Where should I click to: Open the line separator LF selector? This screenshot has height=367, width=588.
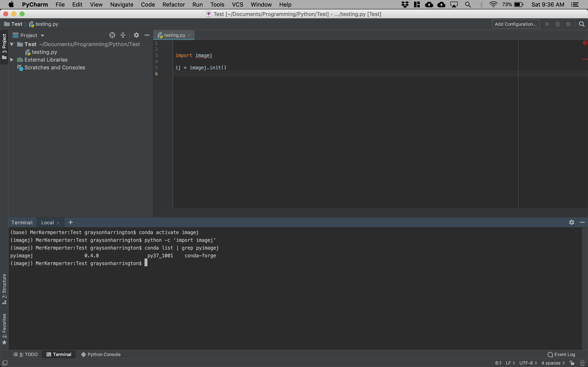click(508, 363)
